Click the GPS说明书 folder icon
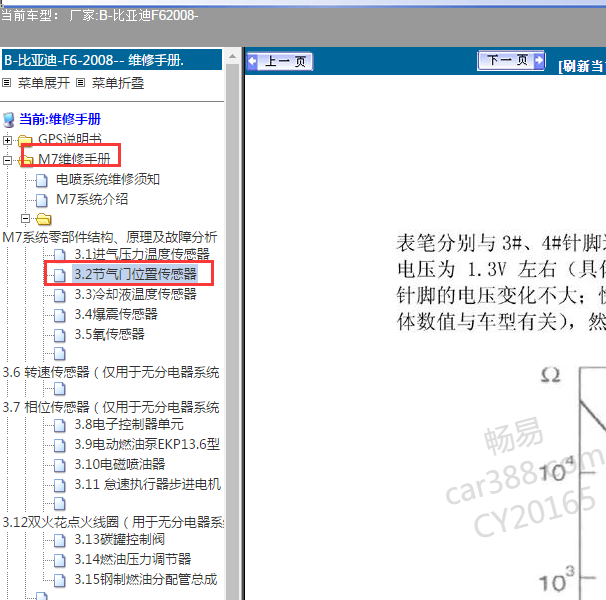This screenshot has width=606, height=600. pyautogui.click(x=25, y=140)
